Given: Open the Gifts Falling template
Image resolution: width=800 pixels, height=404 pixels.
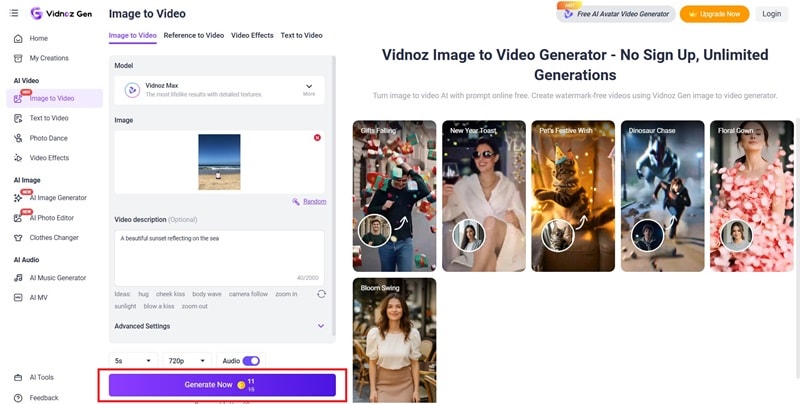Looking at the screenshot, I should [x=394, y=196].
